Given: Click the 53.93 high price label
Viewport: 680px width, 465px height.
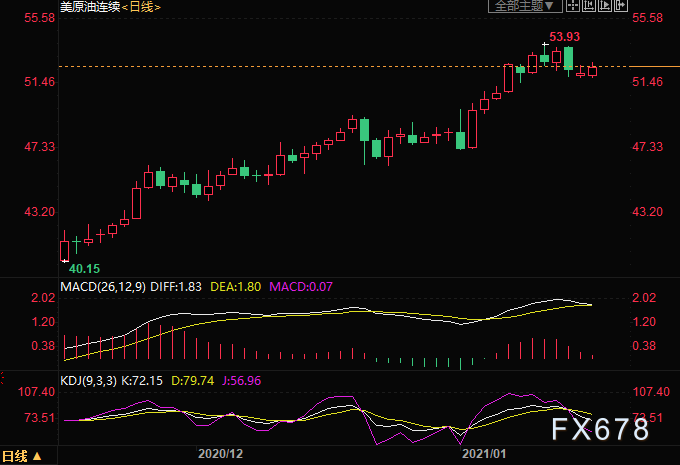Looking at the screenshot, I should (566, 37).
